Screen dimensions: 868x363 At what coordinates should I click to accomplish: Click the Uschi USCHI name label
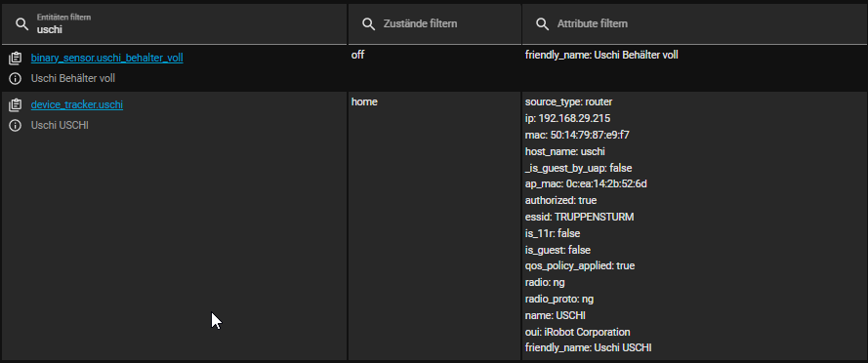point(60,126)
